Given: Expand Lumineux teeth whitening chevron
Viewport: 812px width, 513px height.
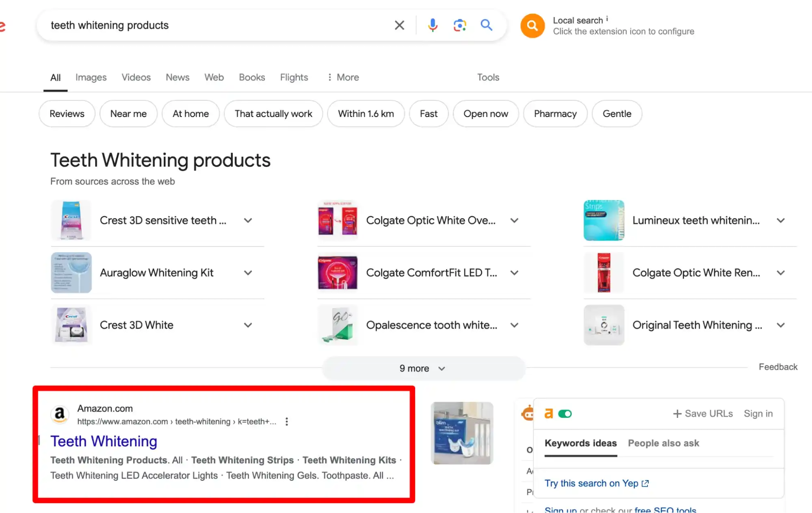Looking at the screenshot, I should (780, 220).
